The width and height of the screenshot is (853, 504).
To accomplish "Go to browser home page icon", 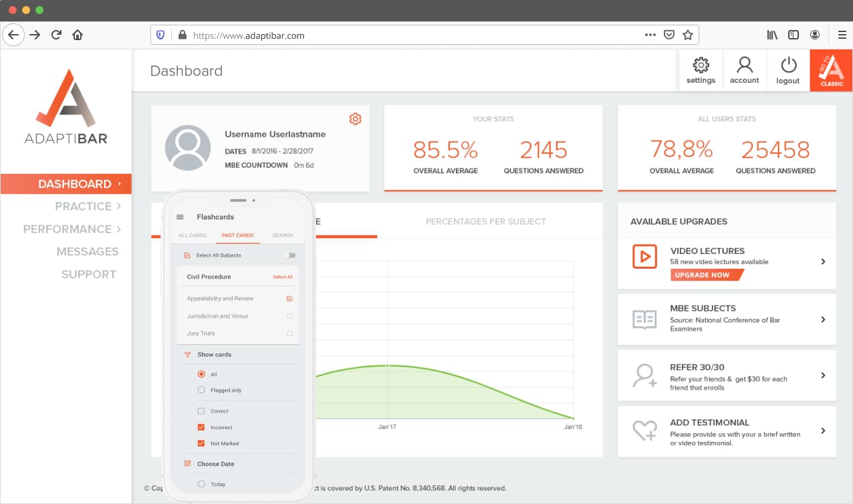I will pos(78,35).
